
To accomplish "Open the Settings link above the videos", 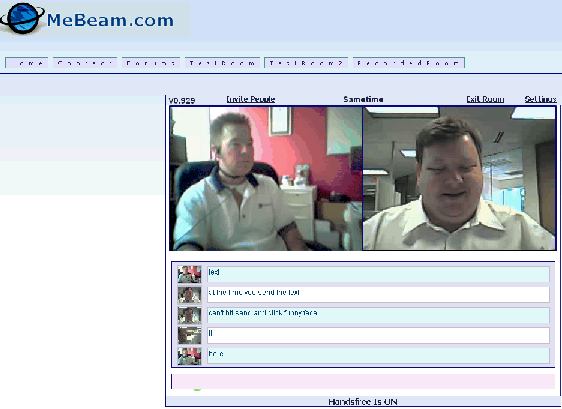I will [540, 99].
